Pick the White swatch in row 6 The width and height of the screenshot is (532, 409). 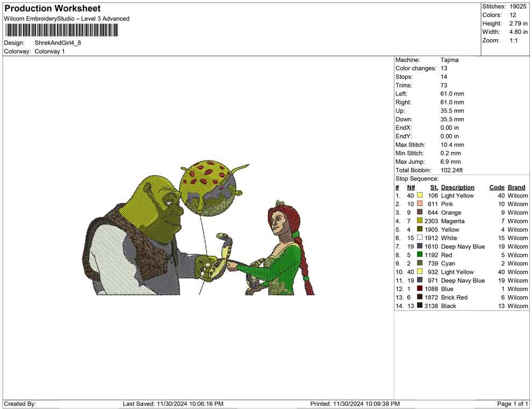(420, 238)
